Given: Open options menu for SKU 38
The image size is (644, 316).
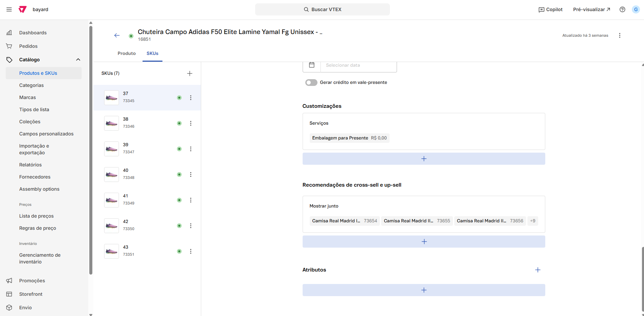Looking at the screenshot, I should [x=191, y=123].
